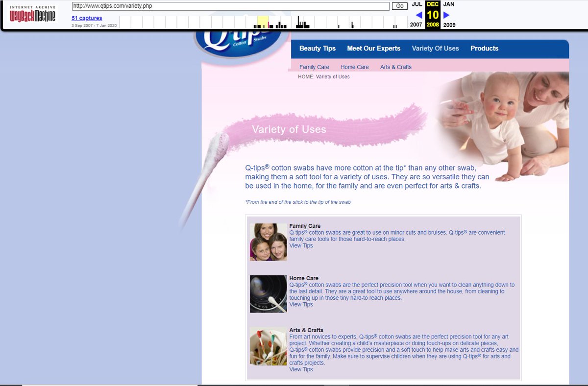The image size is (588, 386).
Task: Select year 2009 in the capture navigator
Action: coord(449,25)
